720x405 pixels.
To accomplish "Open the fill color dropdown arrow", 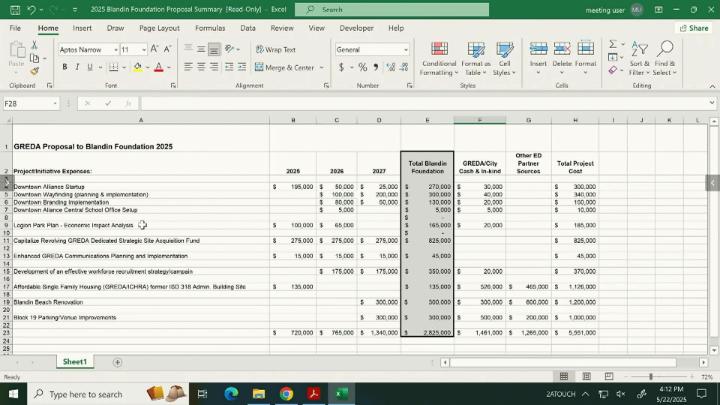I will (x=147, y=68).
